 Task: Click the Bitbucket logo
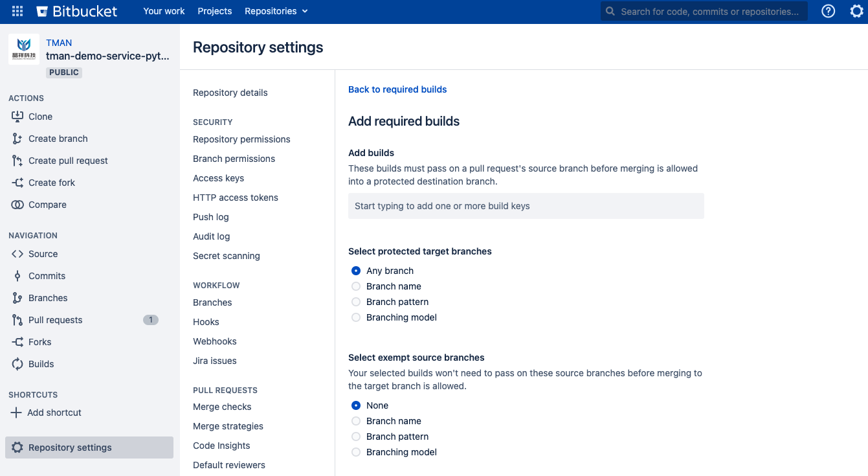tap(77, 12)
